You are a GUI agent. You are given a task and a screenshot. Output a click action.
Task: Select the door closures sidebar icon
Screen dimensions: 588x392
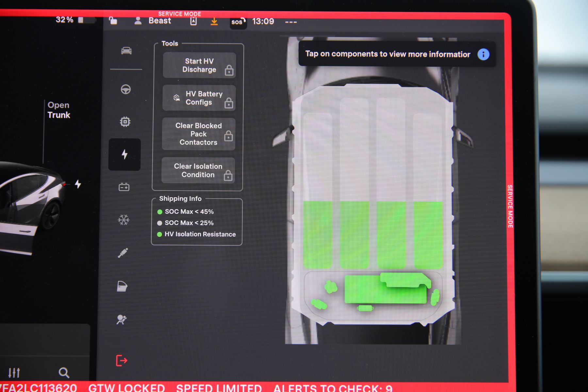point(122,286)
